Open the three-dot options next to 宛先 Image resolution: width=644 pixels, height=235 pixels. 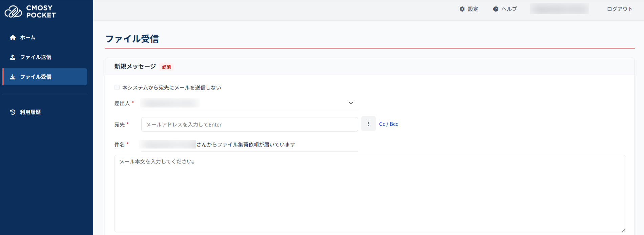coord(368,124)
